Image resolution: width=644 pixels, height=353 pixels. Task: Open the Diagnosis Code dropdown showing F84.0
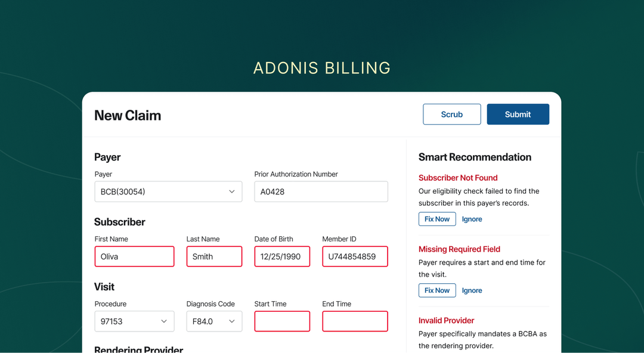point(214,321)
